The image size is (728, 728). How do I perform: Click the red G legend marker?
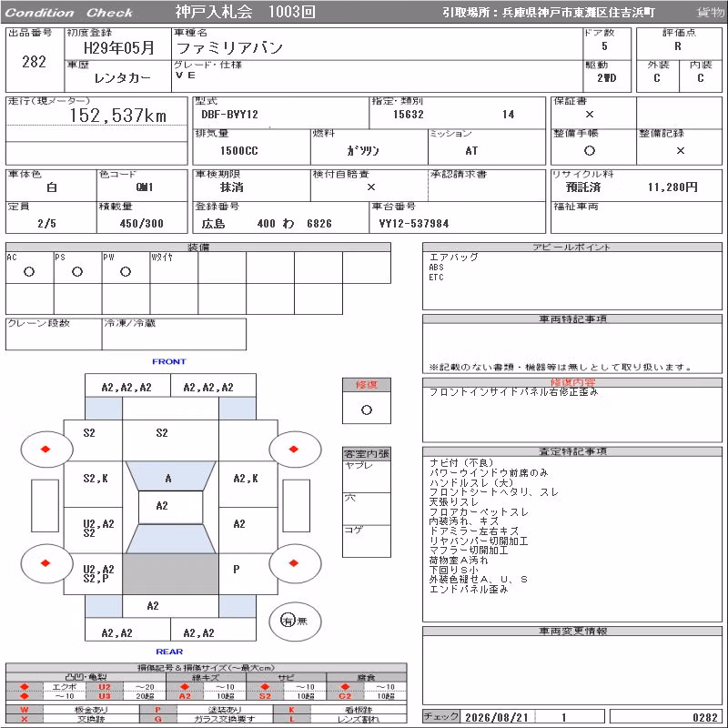[x=157, y=719]
